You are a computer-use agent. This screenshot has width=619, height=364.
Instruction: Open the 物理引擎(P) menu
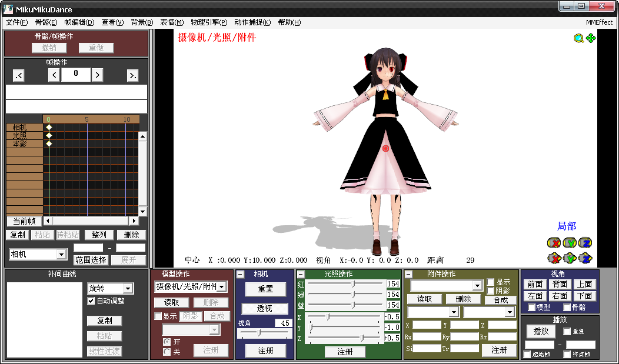click(x=209, y=22)
